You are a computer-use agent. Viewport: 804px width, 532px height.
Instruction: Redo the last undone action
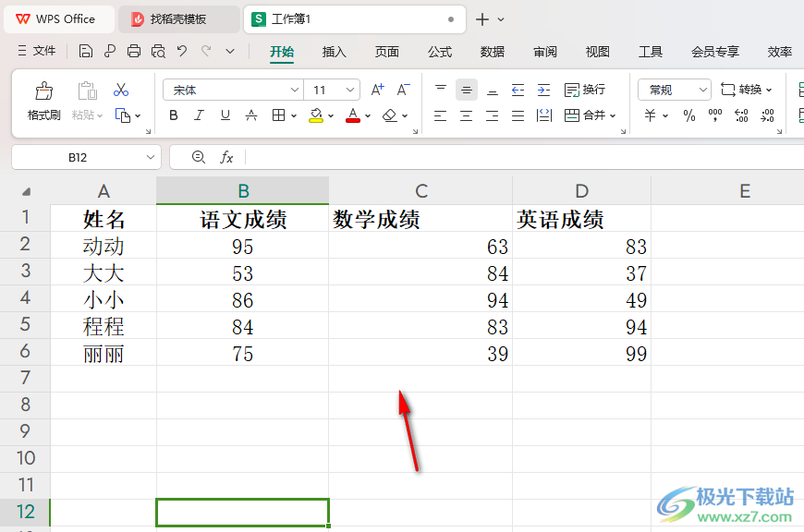(206, 51)
